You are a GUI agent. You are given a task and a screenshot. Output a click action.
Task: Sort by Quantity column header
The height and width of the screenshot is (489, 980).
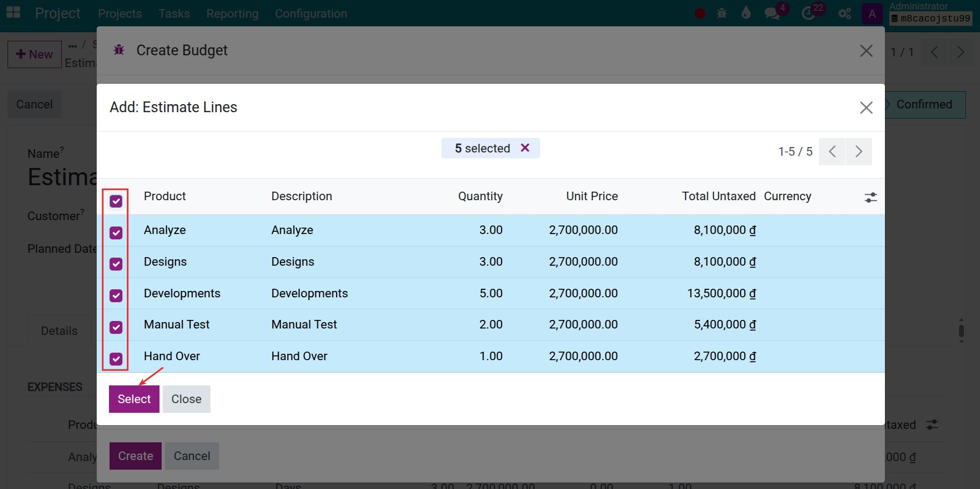[480, 196]
